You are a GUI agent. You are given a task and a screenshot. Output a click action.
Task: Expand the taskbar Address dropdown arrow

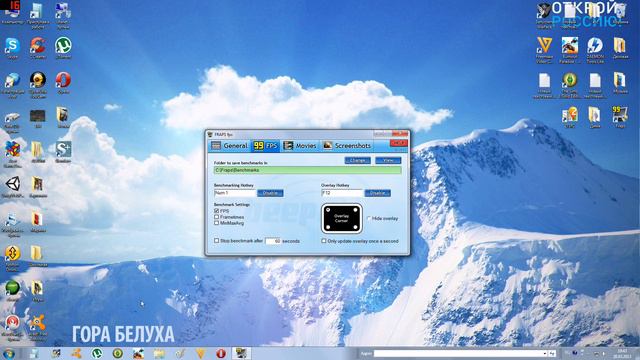point(544,353)
